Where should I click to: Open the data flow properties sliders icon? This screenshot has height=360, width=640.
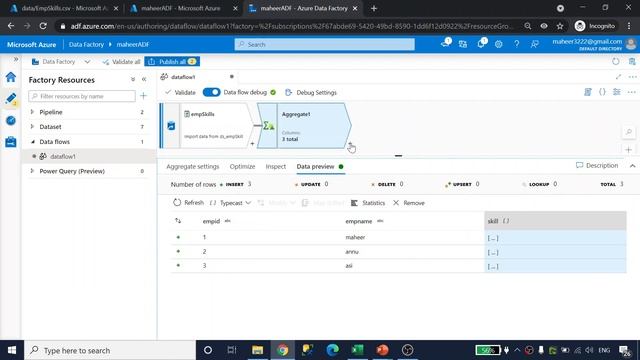[x=617, y=92]
